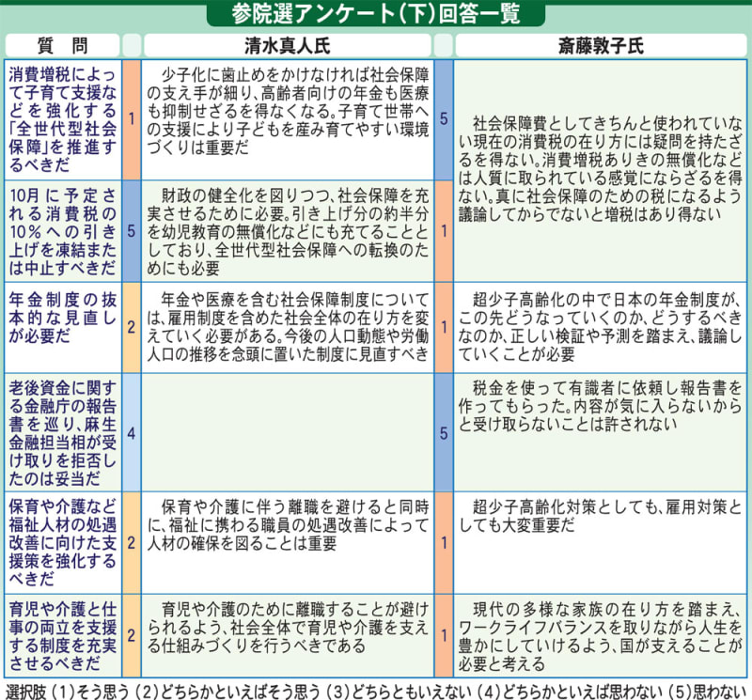Click 清水's answer starting 財政の健全化を図りつつ
752x700 pixels.
[288, 231]
